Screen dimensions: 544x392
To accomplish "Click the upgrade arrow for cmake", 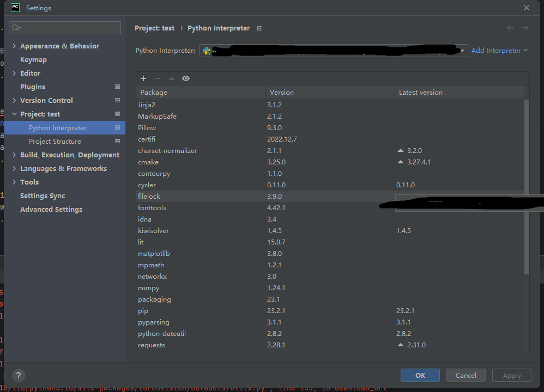I will coord(400,162).
